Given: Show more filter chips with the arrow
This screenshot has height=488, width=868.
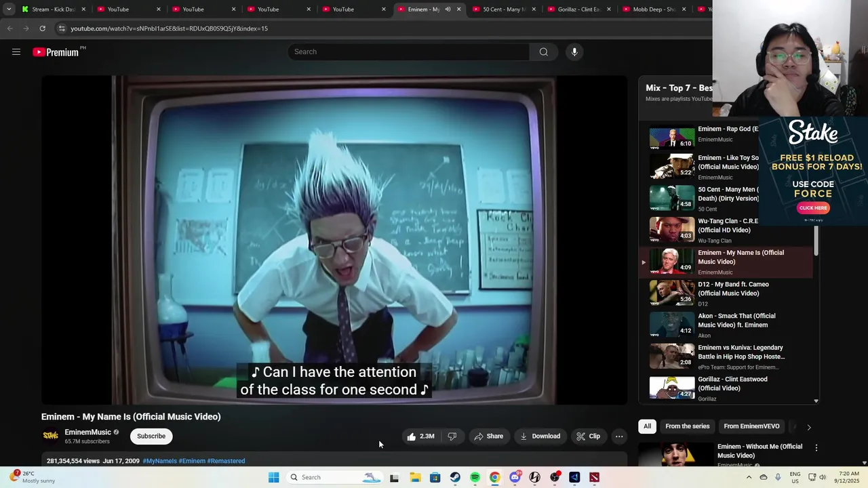Looking at the screenshot, I should [x=808, y=427].
